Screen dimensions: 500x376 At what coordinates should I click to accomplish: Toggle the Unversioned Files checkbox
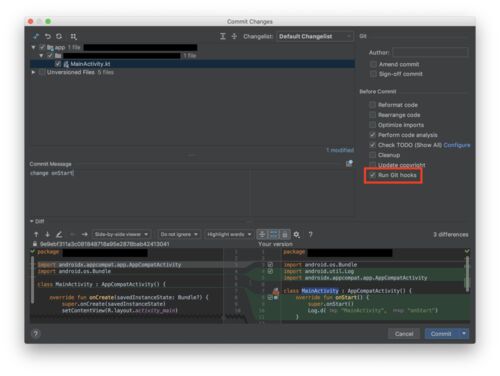(42, 72)
